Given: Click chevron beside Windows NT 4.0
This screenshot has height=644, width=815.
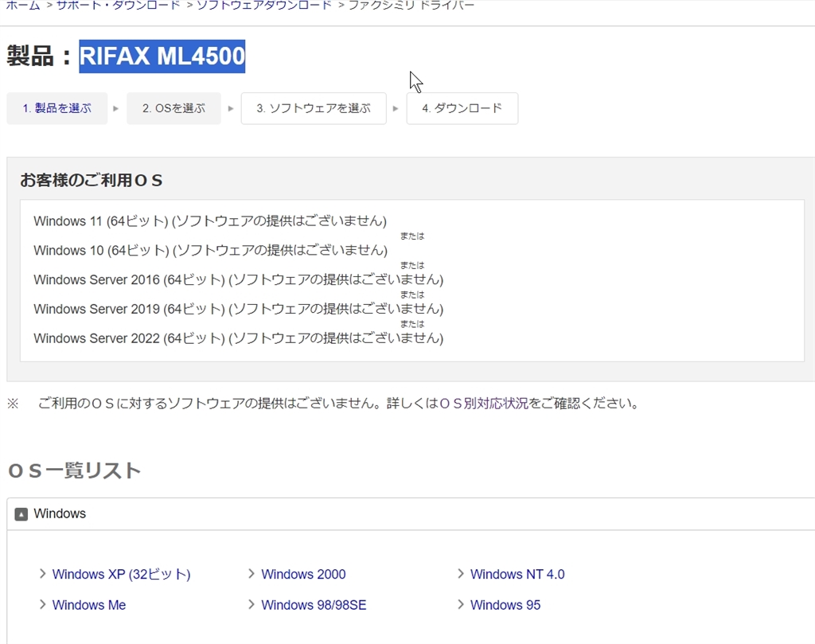Looking at the screenshot, I should coord(461,574).
